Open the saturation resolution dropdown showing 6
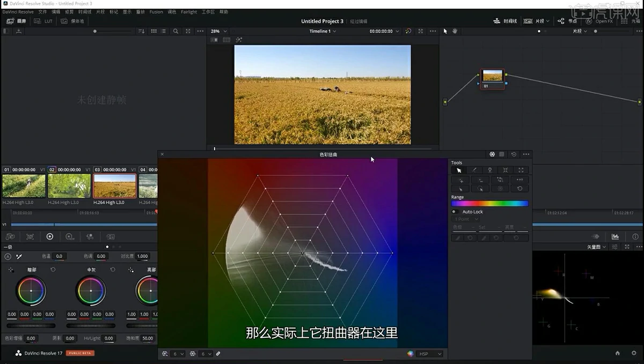 tap(206, 354)
